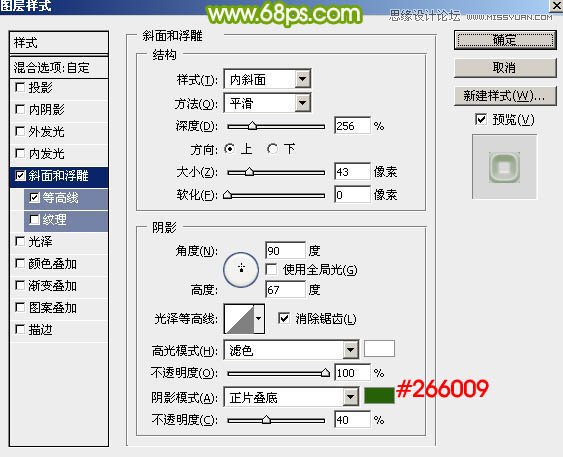Image resolution: width=563 pixels, height=457 pixels.
Task: Click the style preview thumbnail
Action: [x=504, y=167]
